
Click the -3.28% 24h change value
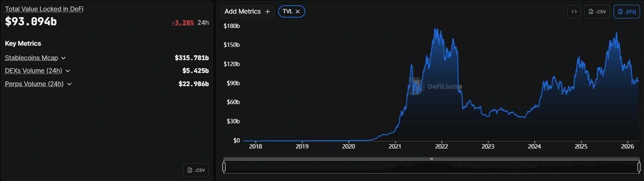(183, 23)
